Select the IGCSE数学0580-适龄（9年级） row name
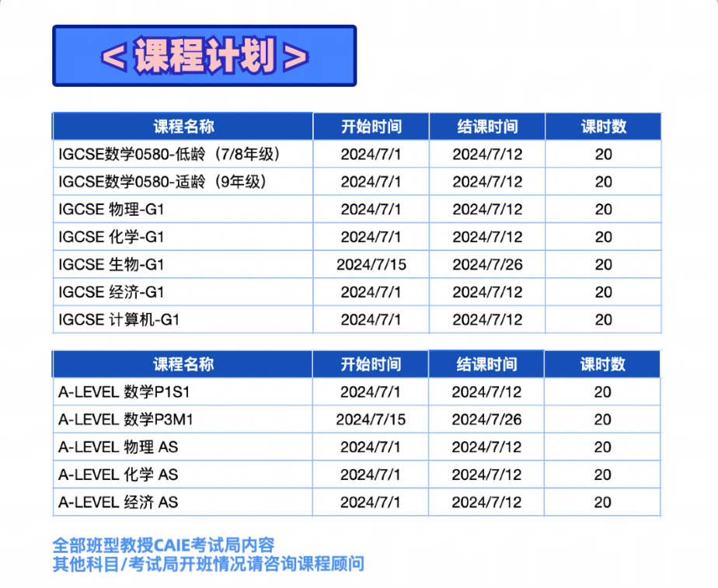Viewport: 718px width, 588px height. [x=162, y=182]
